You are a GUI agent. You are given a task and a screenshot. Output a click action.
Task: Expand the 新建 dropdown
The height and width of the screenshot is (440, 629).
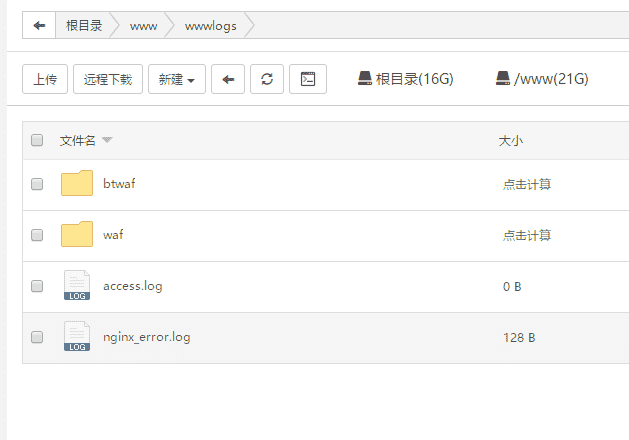click(x=177, y=80)
